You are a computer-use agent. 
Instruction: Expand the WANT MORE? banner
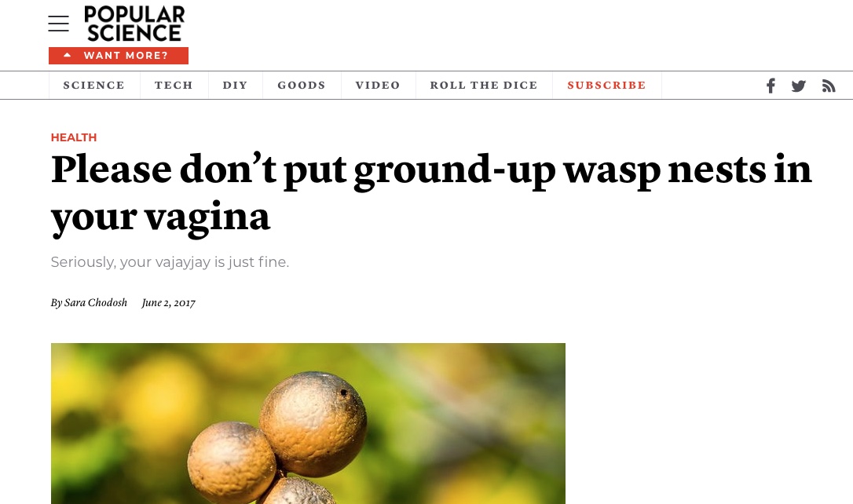tap(119, 56)
